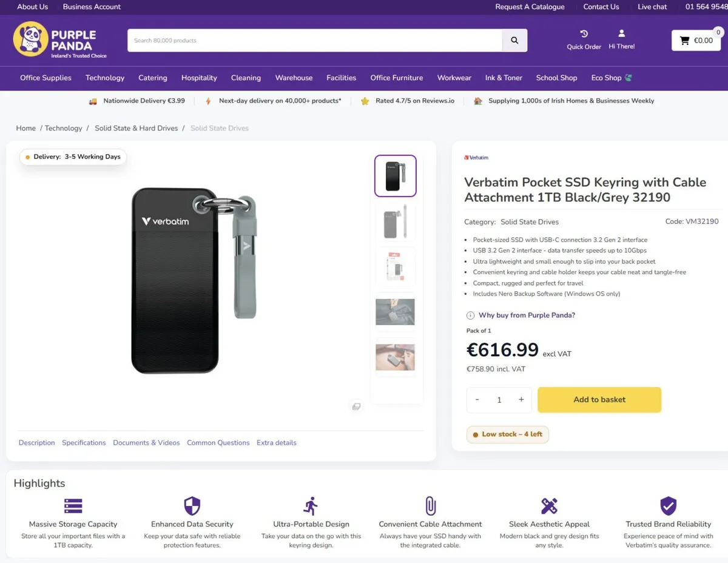Open the Ink & Toner menu
This screenshot has width=728, height=563.
coord(504,78)
